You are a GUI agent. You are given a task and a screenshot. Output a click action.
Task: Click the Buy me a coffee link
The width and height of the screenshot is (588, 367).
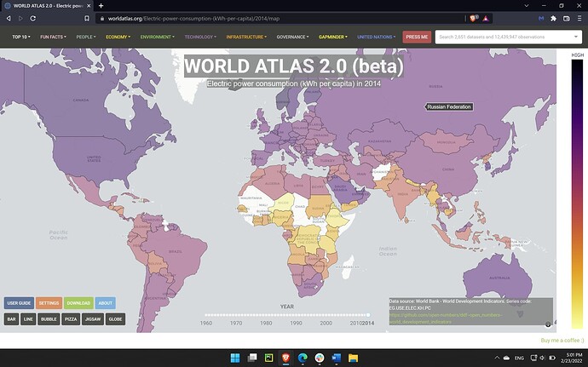coord(562,340)
